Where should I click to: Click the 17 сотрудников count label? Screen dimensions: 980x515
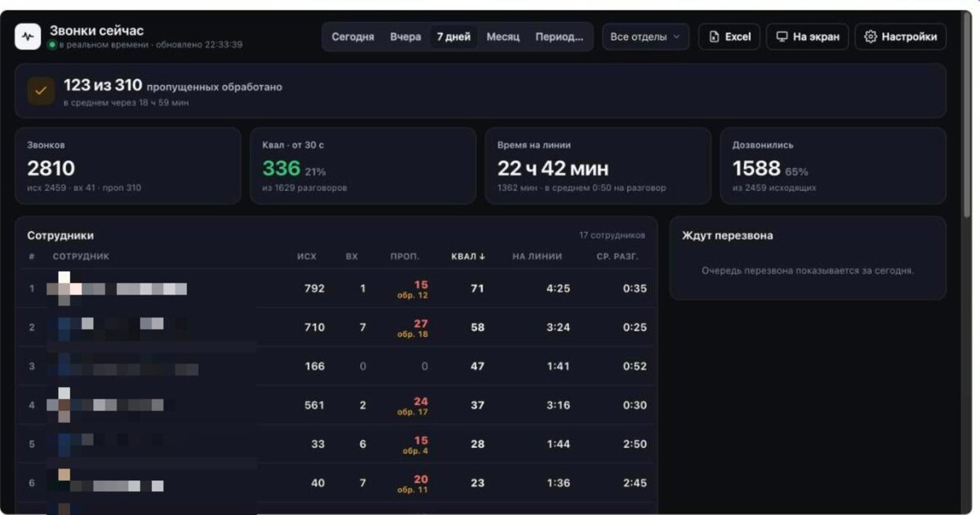pos(612,235)
